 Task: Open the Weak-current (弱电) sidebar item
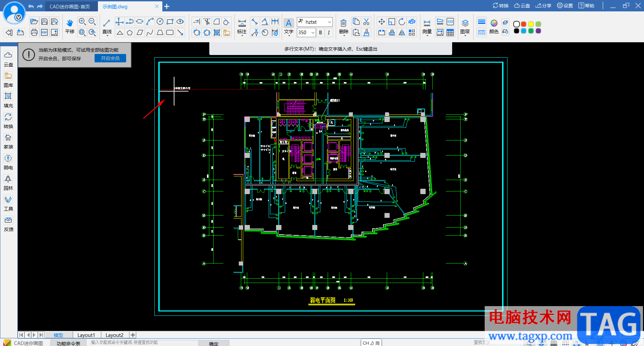pos(8,162)
